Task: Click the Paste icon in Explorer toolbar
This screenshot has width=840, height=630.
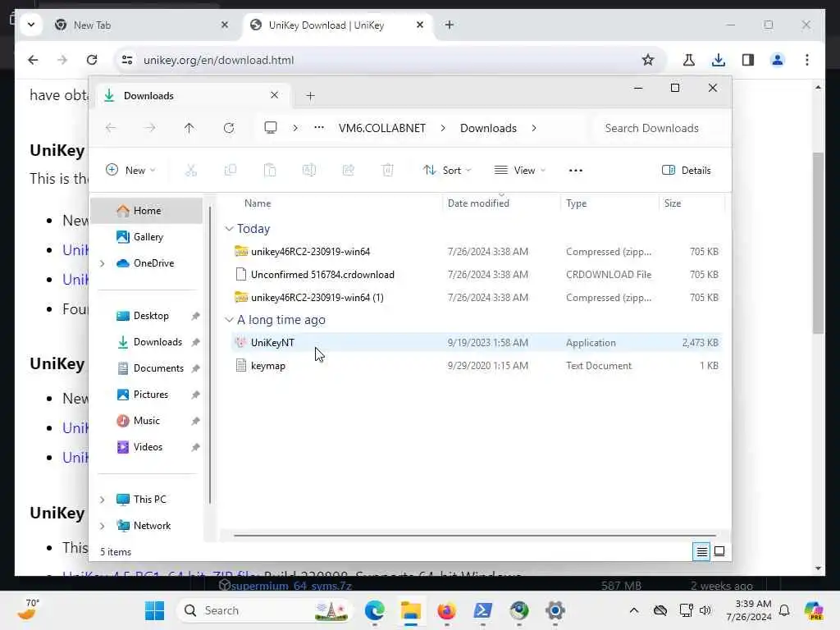Action: [x=270, y=171]
